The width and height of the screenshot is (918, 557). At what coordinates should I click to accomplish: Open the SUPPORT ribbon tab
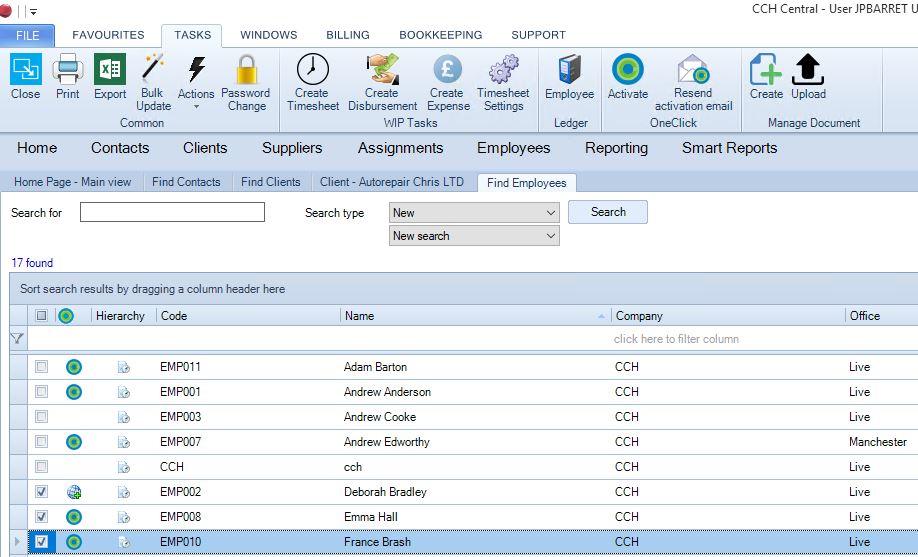click(539, 35)
